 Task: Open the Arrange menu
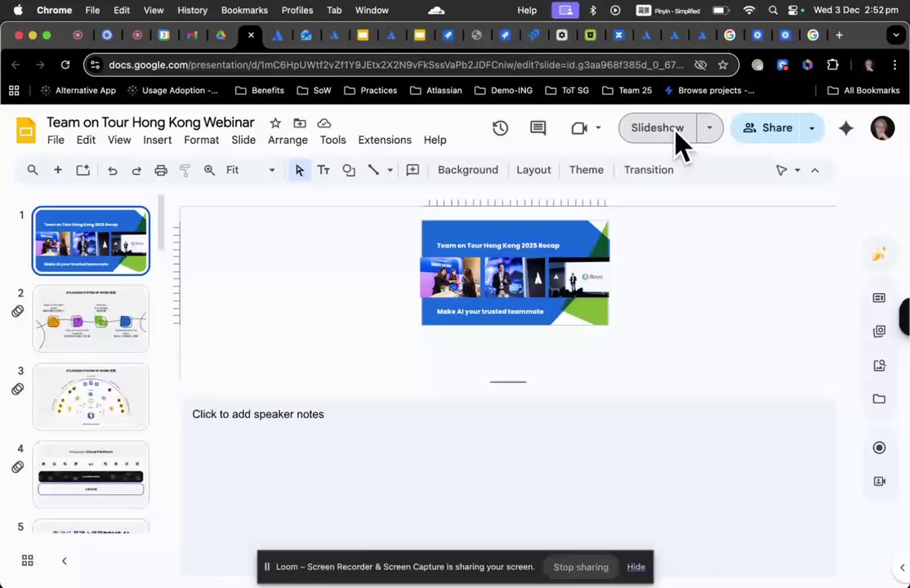coord(288,140)
